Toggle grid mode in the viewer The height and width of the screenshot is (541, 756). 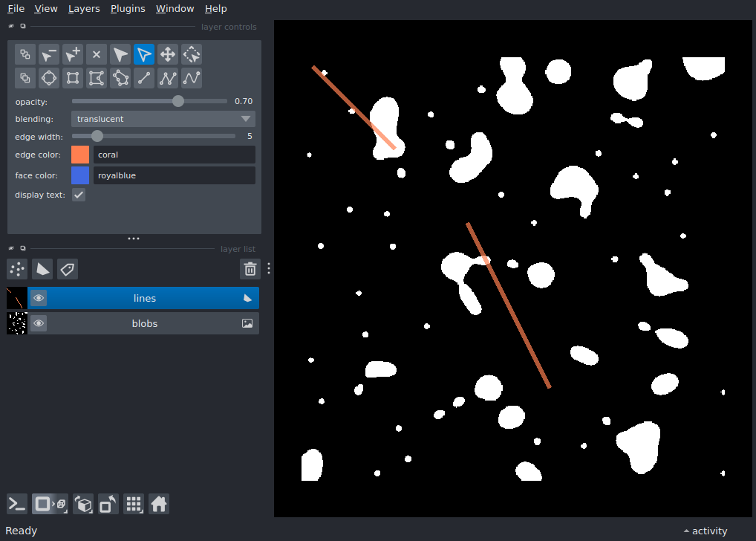point(134,504)
